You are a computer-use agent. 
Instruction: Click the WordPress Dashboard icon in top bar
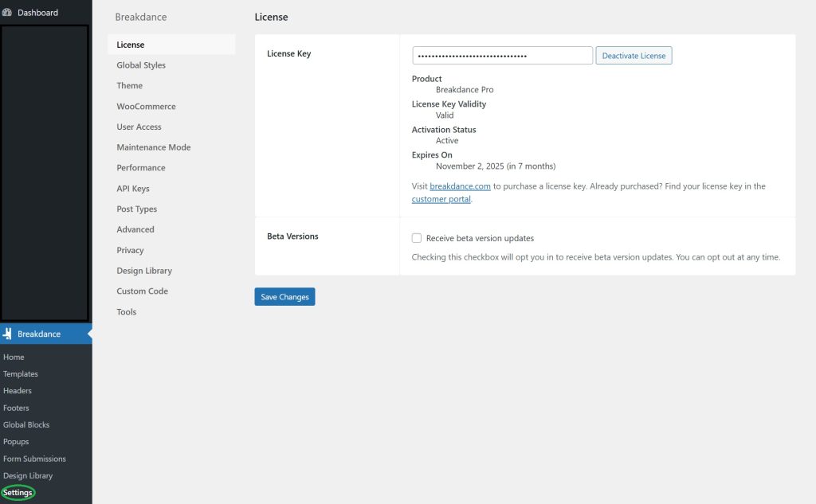6,12
